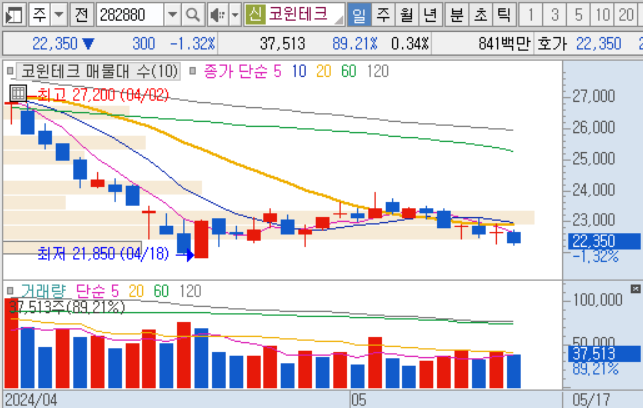Toggle the 코윈테크 매물대 indicator box
Viewport: 643px width, 408px height.
click(10, 71)
